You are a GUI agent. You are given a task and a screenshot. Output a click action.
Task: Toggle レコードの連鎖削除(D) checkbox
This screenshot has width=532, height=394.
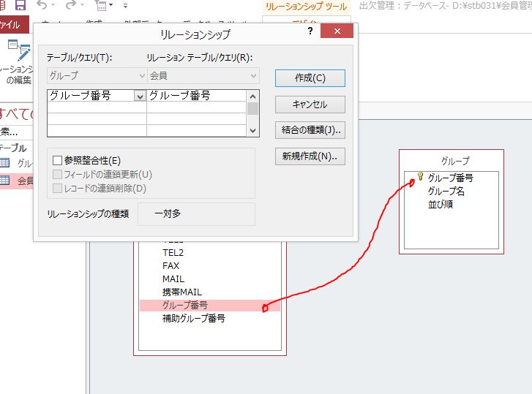(57, 188)
